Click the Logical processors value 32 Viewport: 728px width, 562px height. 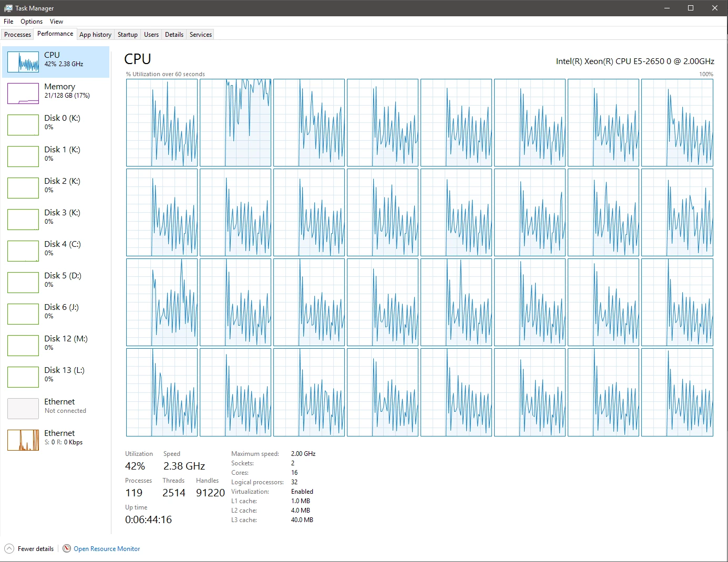coord(294,482)
